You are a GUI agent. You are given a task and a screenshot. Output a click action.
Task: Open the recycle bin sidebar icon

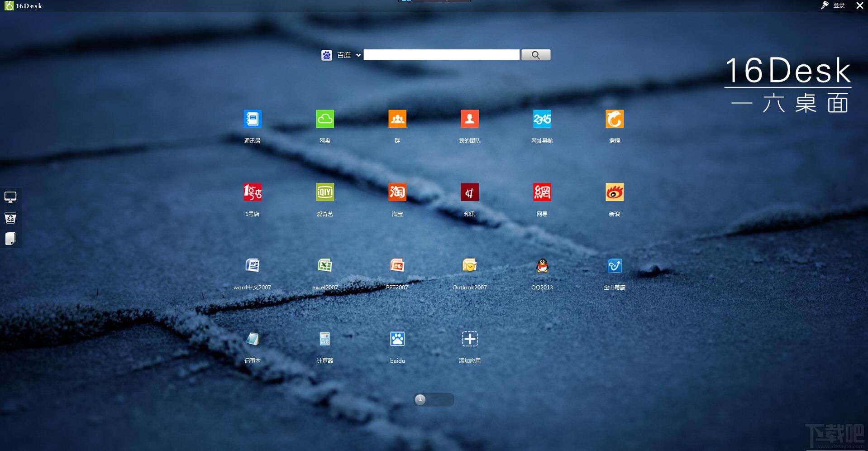10,218
